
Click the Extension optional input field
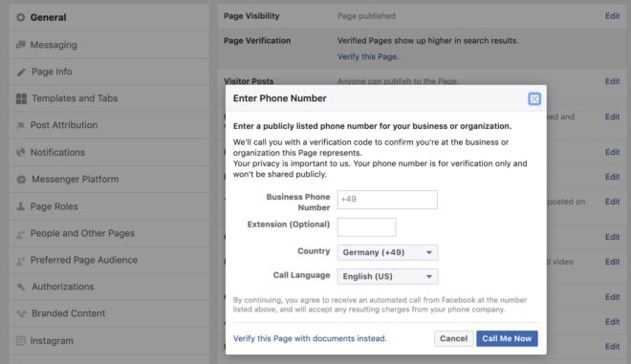[x=366, y=226]
